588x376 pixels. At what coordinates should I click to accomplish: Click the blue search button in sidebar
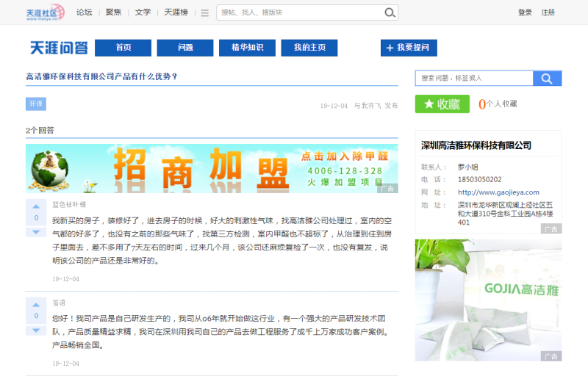(x=547, y=79)
